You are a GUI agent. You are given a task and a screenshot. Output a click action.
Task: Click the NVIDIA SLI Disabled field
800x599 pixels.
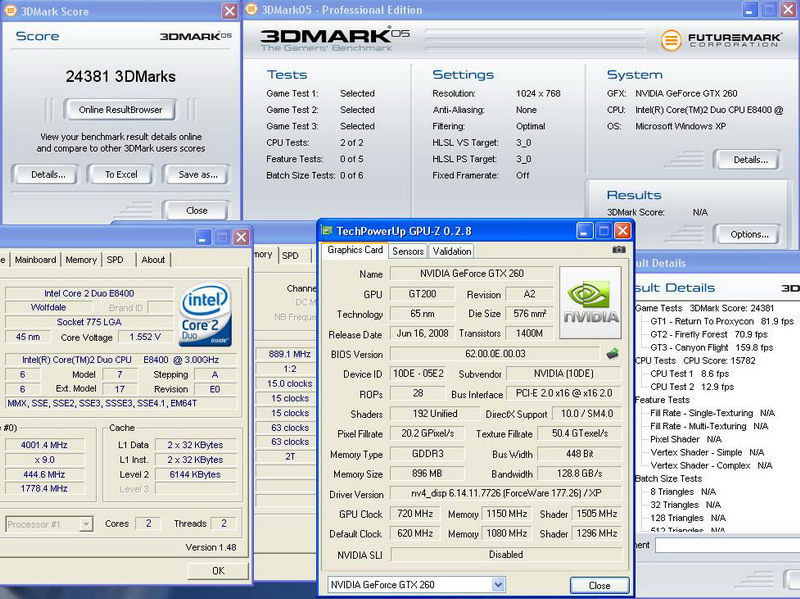pos(506,554)
